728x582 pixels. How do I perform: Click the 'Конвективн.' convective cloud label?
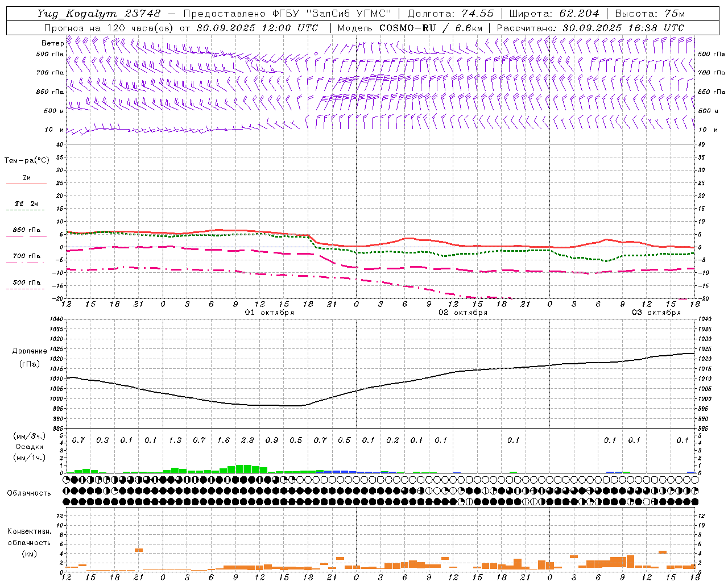pyautogui.click(x=29, y=531)
